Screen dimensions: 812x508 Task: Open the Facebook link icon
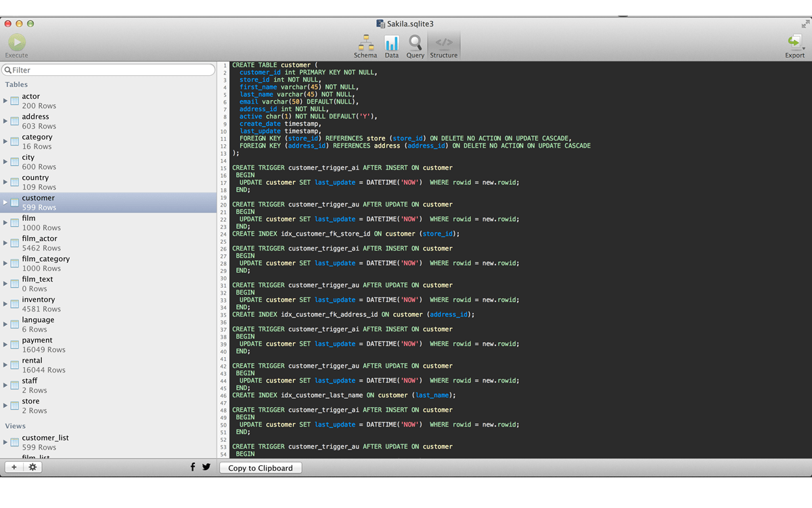193,467
